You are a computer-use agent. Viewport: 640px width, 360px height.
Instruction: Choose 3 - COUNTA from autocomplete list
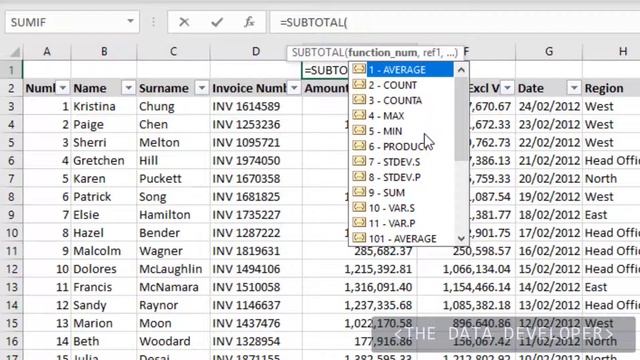[x=402, y=100]
